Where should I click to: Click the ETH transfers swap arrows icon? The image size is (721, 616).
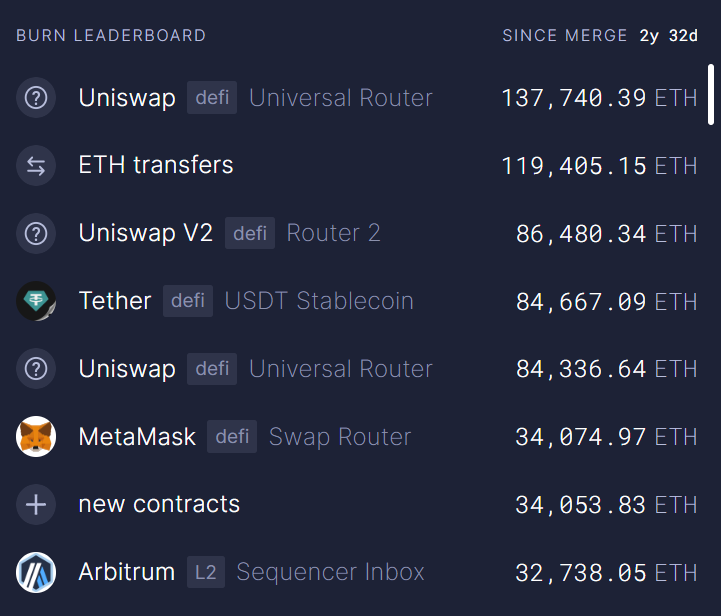click(36, 166)
